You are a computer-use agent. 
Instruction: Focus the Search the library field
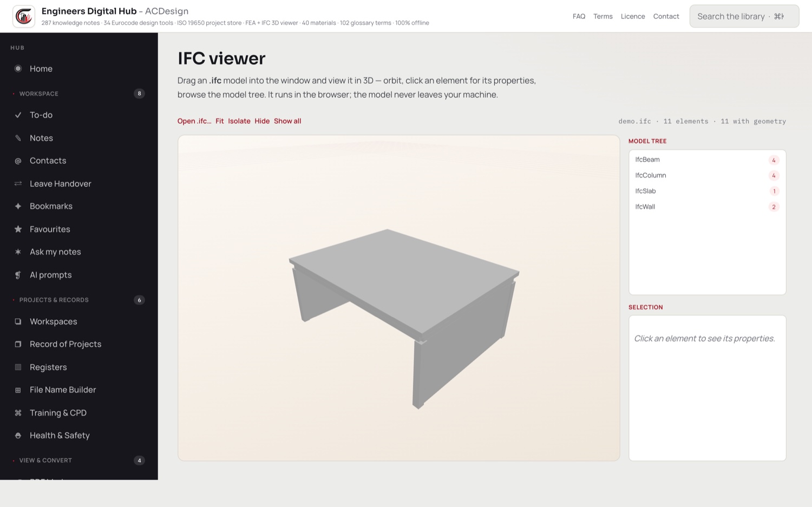coord(744,16)
